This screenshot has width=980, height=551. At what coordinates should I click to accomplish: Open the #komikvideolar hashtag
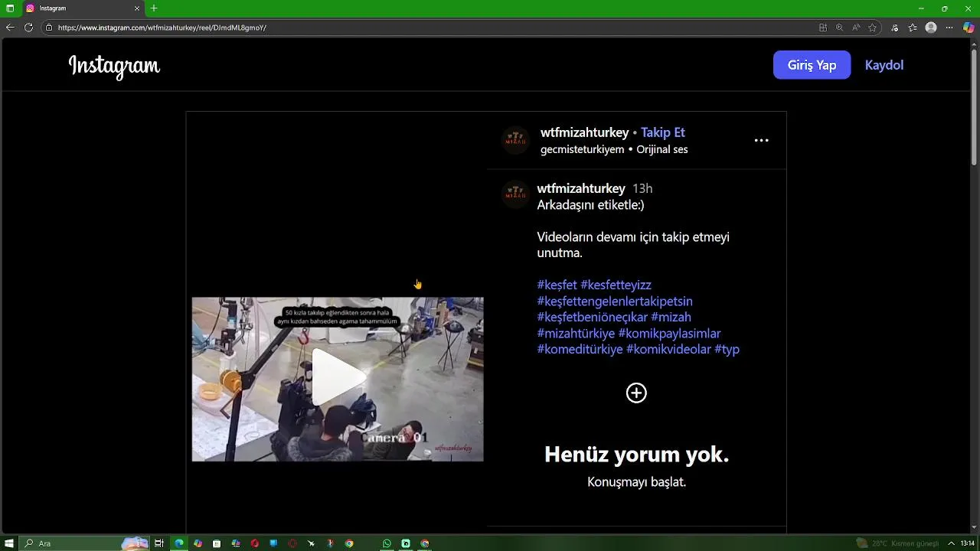[x=668, y=349]
